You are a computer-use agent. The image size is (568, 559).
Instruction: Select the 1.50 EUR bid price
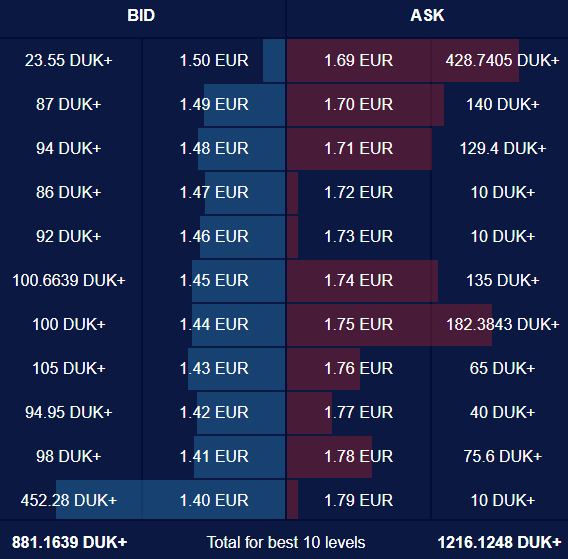coord(214,61)
